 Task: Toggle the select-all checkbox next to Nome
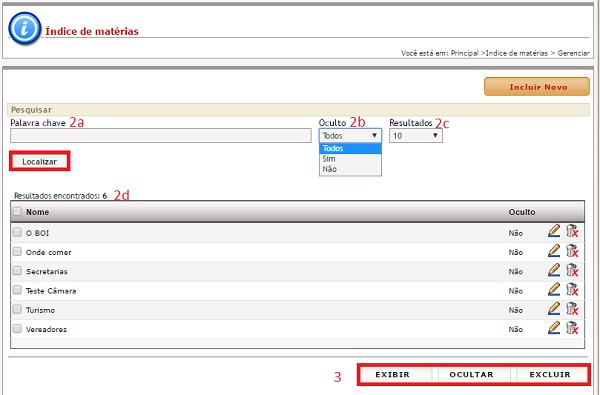click(17, 211)
